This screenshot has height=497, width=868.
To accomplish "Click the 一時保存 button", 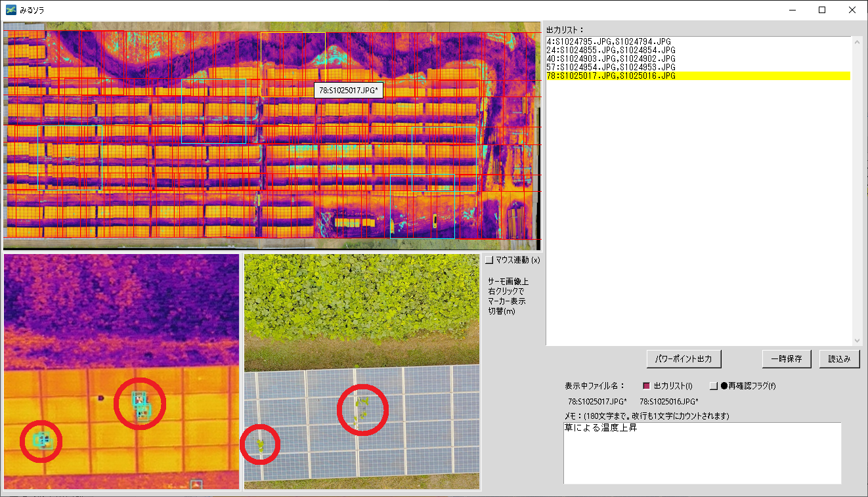I will coord(787,359).
